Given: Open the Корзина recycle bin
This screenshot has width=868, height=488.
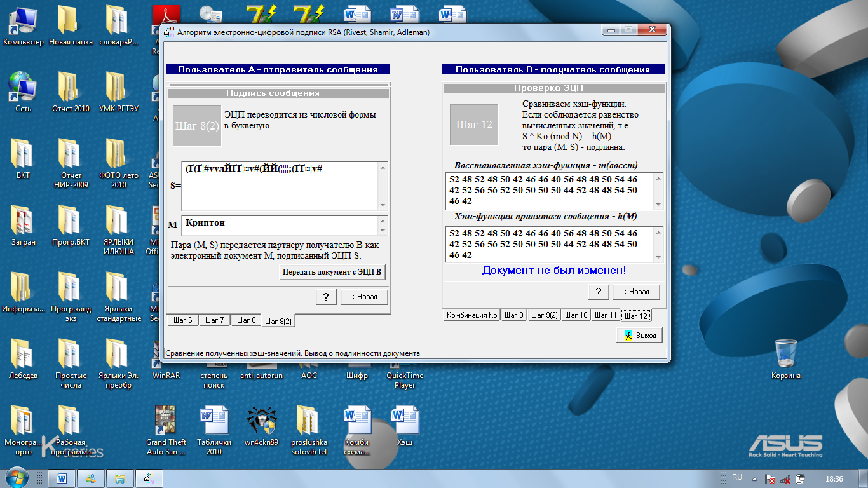Looking at the screenshot, I should [x=786, y=359].
